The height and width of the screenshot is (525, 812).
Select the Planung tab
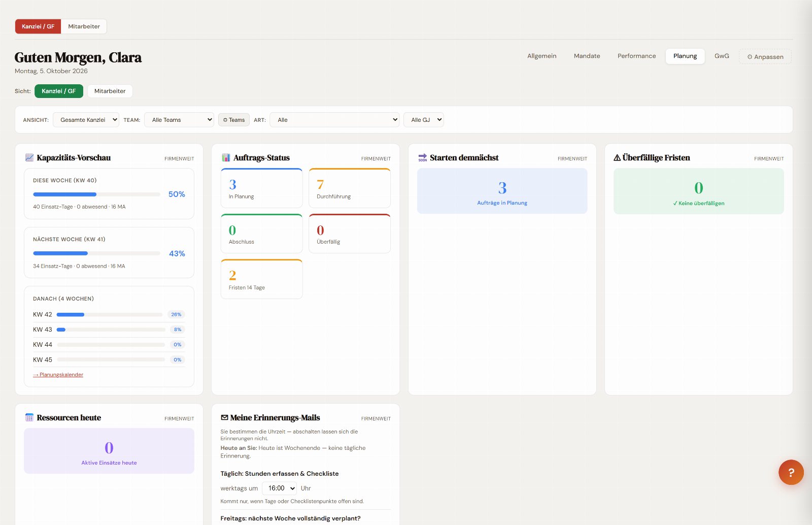coord(685,56)
